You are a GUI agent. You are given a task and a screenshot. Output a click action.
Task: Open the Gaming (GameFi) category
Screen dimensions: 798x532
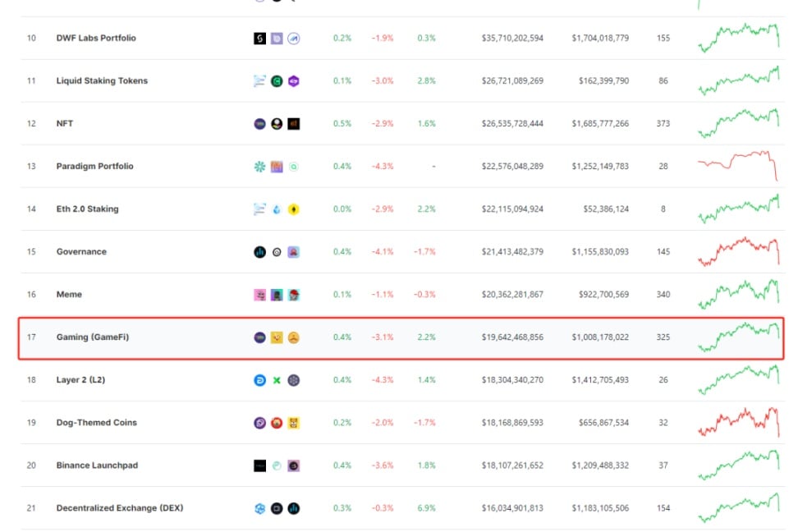pyautogui.click(x=93, y=337)
